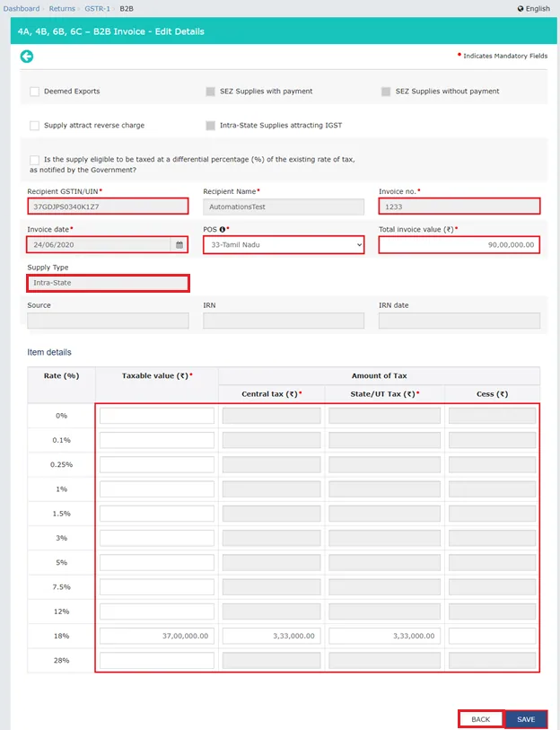Viewport: 560px width, 730px height.
Task: Click the B2B breadcrumb text
Action: [x=127, y=8]
